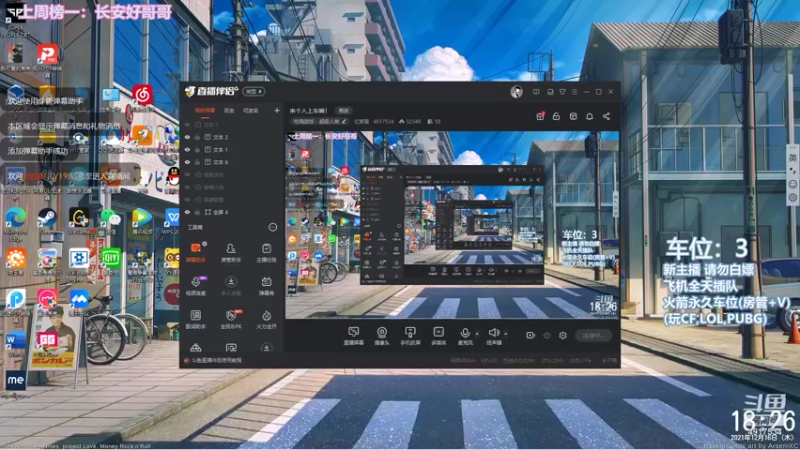Click the padlock icon in room header
800x450 pixels.
coord(557,116)
